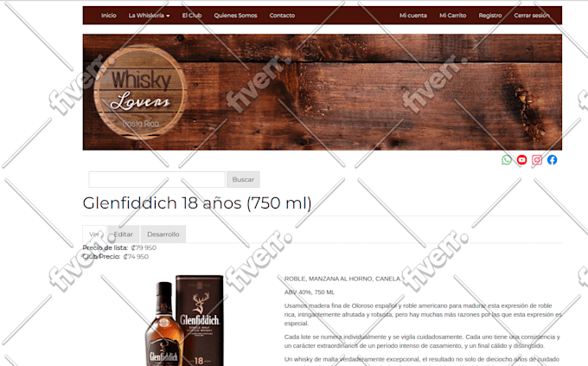Open Mi Carrito
Viewport: 588px width, 366px height.
pyautogui.click(x=452, y=16)
